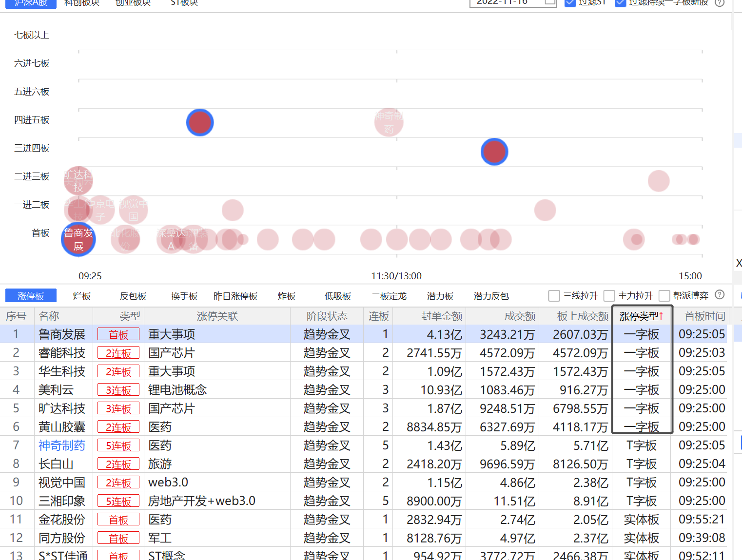Enable 帮派博弈 checkbox

coord(664,296)
